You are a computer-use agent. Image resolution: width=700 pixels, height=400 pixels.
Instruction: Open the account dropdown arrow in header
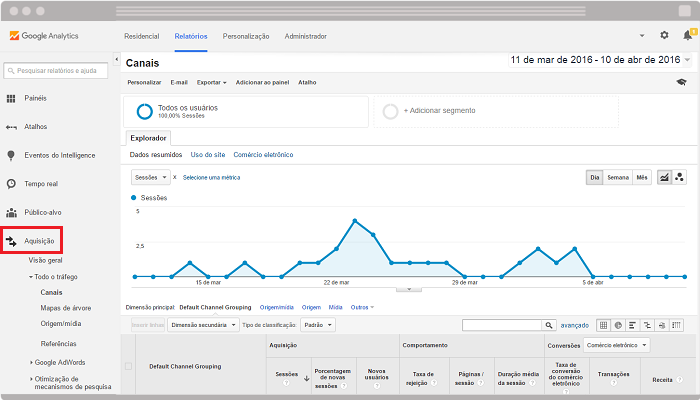pyautogui.click(x=642, y=36)
